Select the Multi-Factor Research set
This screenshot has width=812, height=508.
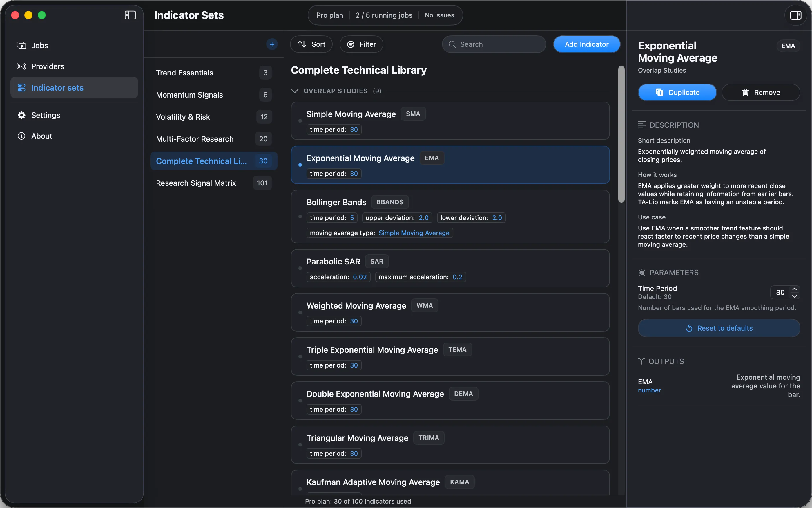214,139
